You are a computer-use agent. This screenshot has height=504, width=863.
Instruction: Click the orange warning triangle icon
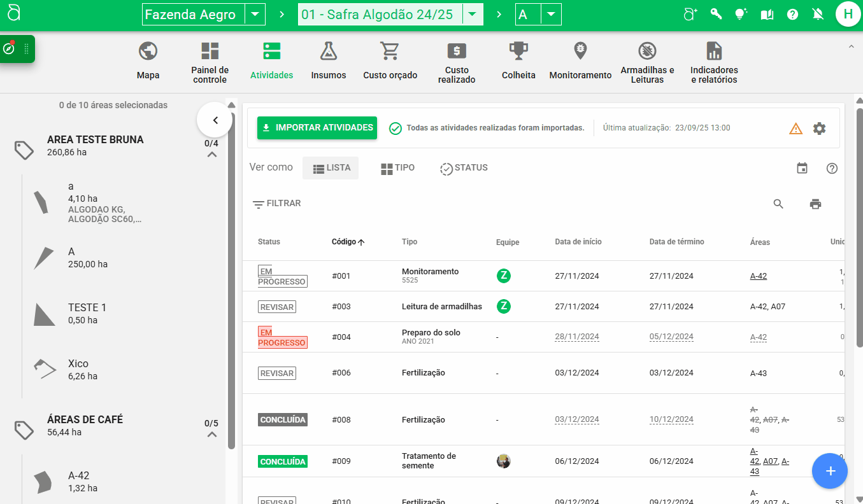click(795, 129)
